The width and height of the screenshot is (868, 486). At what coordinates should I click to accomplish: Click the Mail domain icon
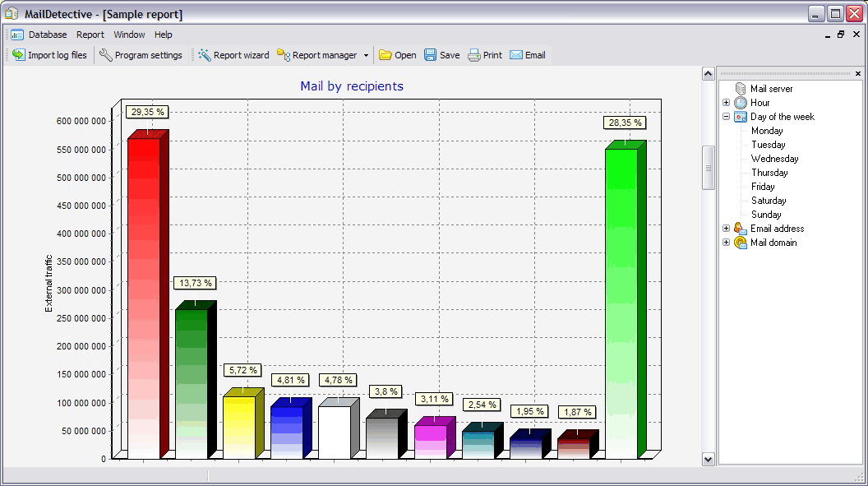coord(741,243)
